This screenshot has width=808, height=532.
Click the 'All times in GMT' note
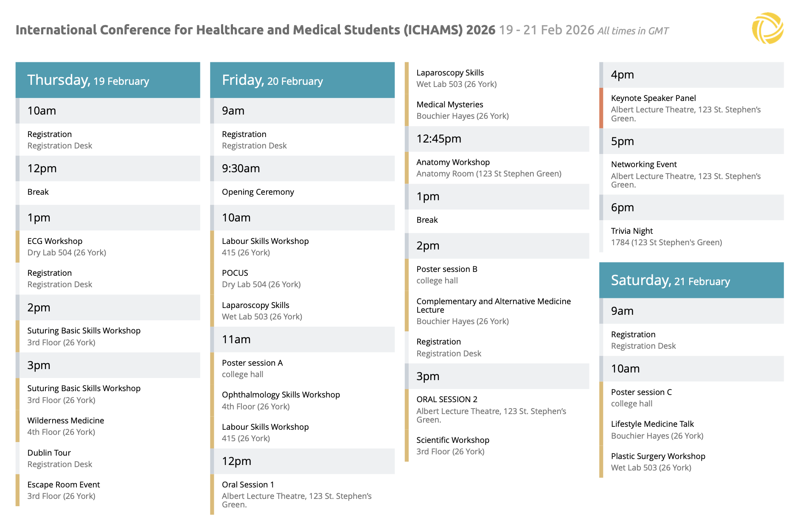click(x=633, y=31)
